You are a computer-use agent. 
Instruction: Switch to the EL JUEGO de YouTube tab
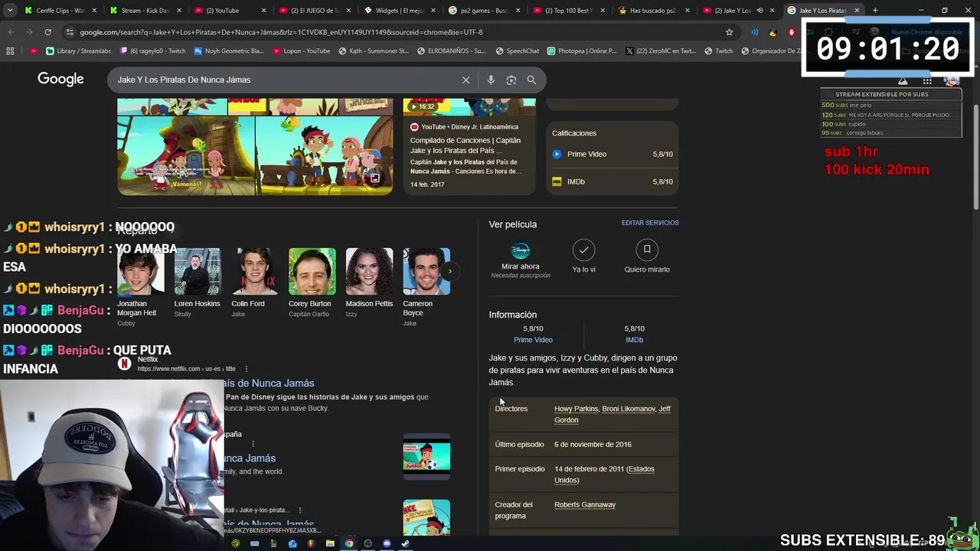[x=314, y=10]
